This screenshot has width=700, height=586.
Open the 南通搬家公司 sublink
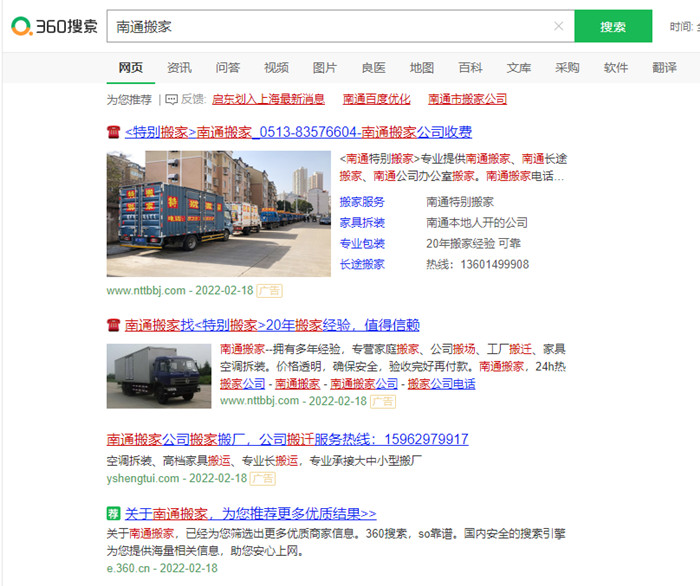364,384
